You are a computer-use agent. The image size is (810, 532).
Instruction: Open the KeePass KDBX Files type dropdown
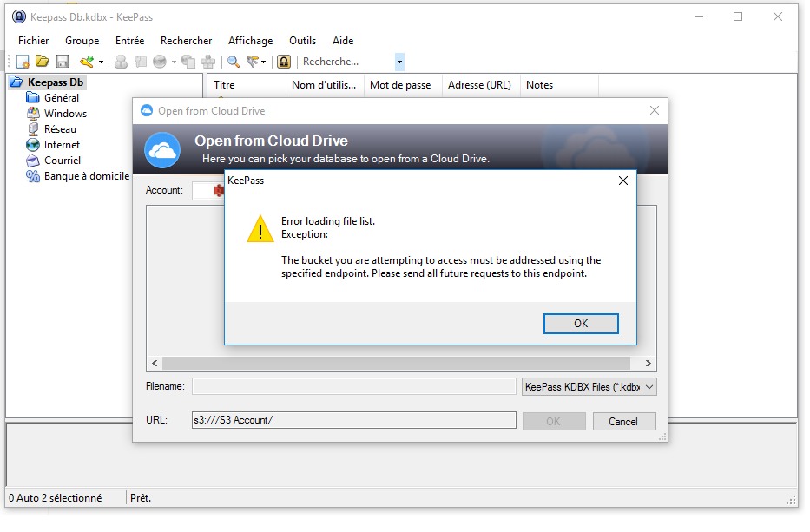pos(589,387)
